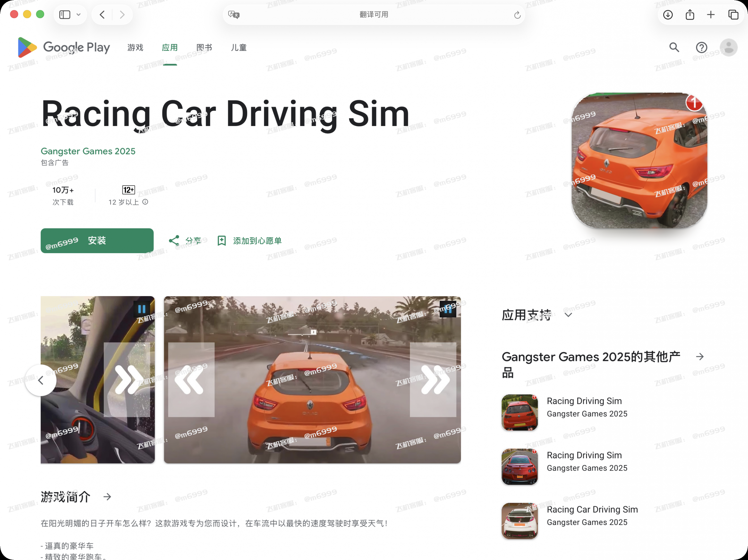Open red car Racing Driving Sim thumbnail
This screenshot has height=560, width=748.
pyautogui.click(x=520, y=412)
